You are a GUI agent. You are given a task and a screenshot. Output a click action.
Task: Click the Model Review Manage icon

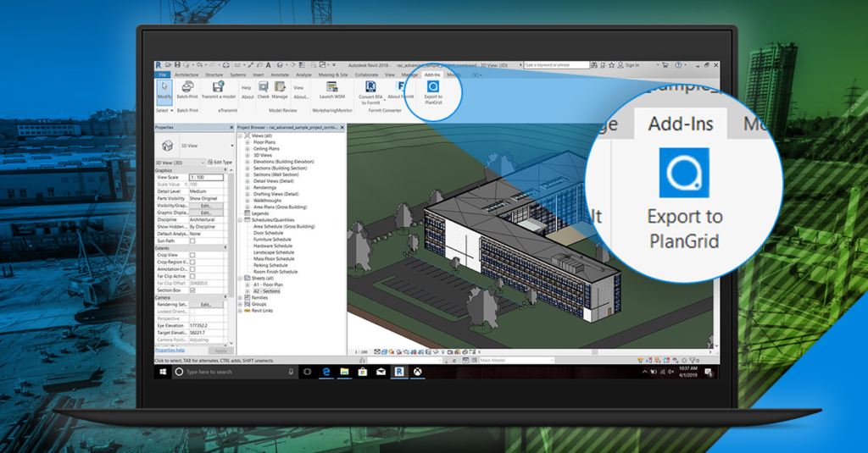coord(279,90)
